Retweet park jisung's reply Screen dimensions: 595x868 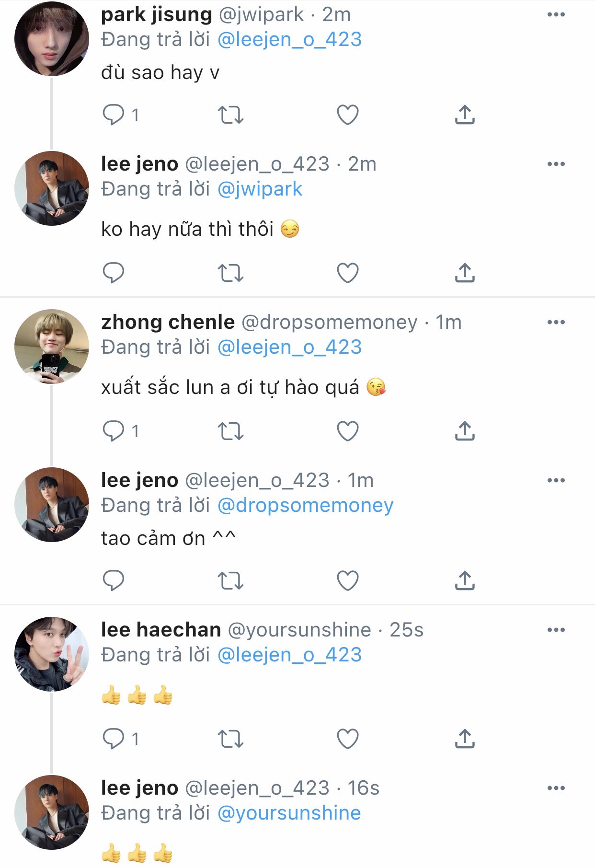(230, 115)
